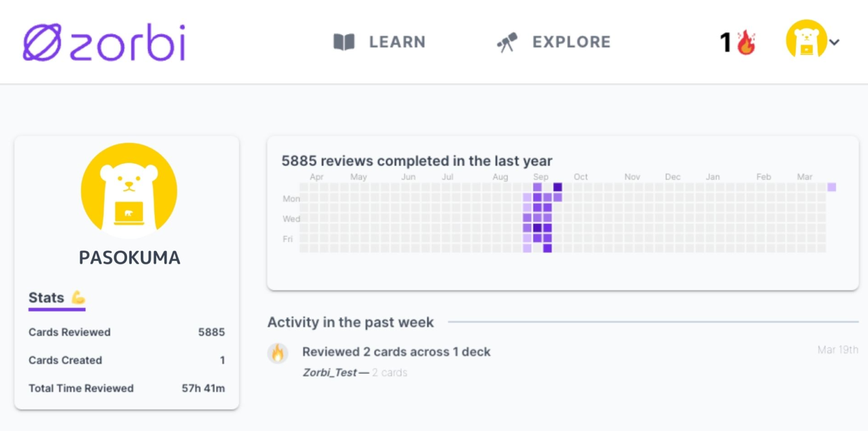Click the open book Learn icon
The height and width of the screenshot is (431, 868).
click(344, 42)
